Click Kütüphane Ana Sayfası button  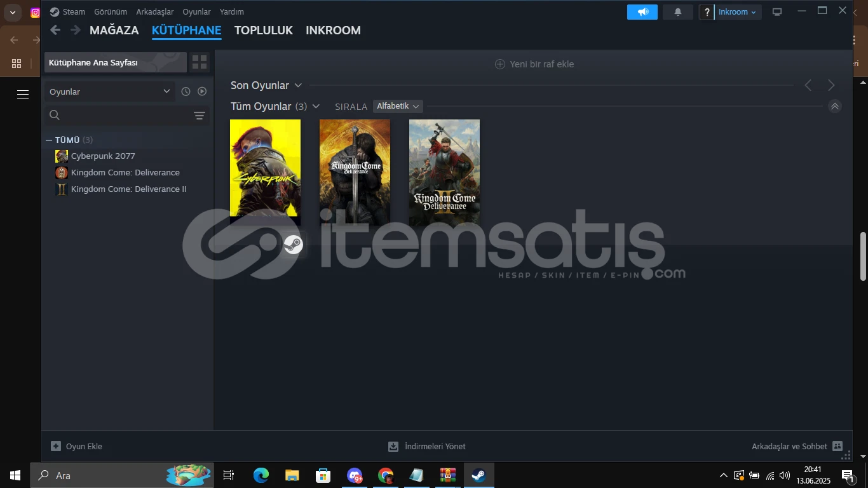click(116, 62)
